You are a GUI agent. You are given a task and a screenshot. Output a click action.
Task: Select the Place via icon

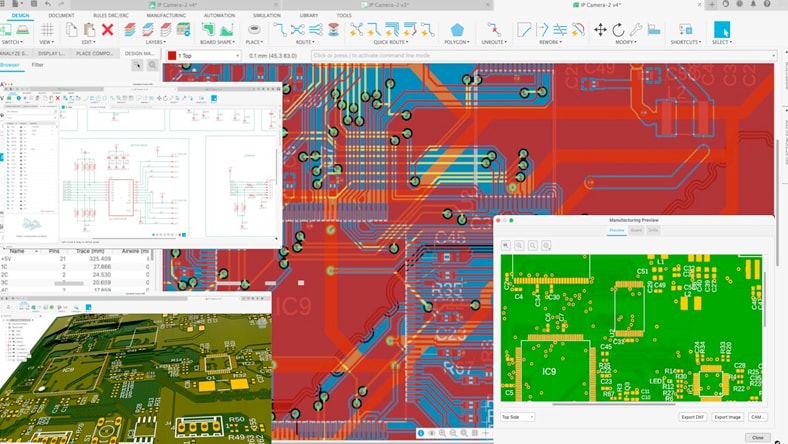point(254,30)
